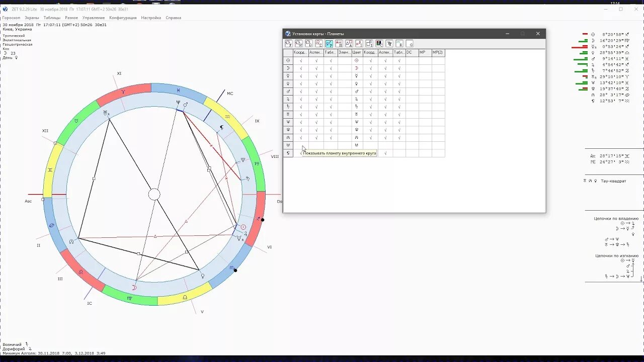This screenshot has height=362, width=644.
Task: Open the Конфигурация menu
Action: (x=123, y=18)
